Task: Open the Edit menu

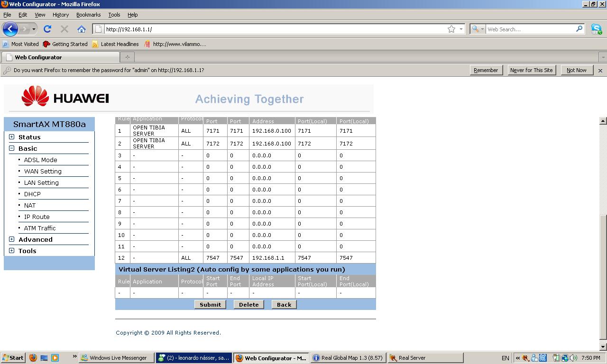Action: 23,15
